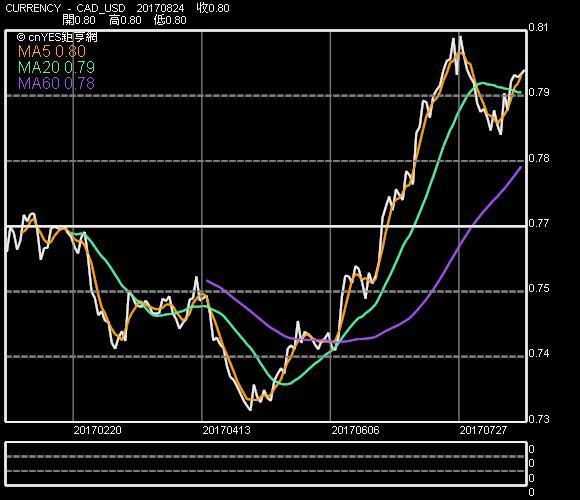The width and height of the screenshot is (580, 500).
Task: Click the MA60 0.78 legend label
Action: (x=56, y=83)
